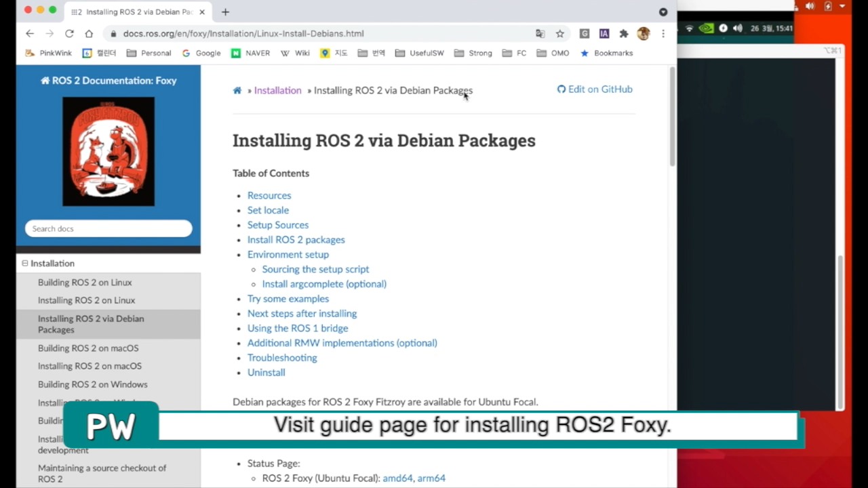
Task: Open the UsefulSW bookmark folder
Action: (420, 53)
